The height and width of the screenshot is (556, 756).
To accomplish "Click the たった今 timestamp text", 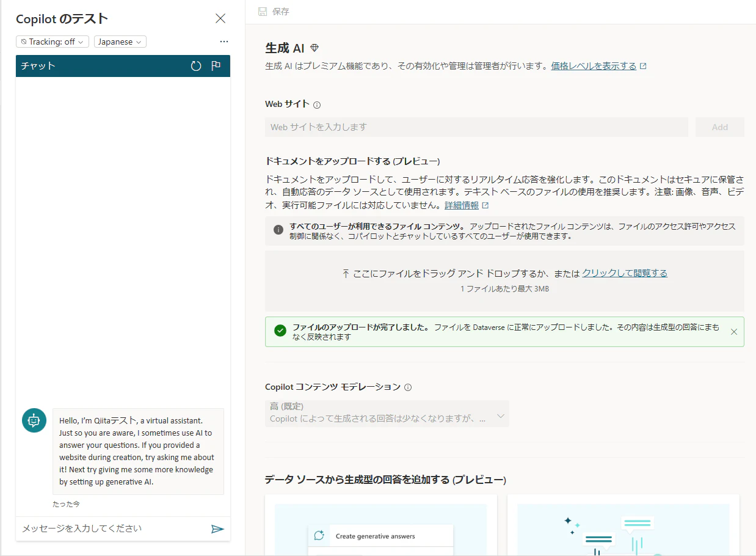I will coord(66,504).
